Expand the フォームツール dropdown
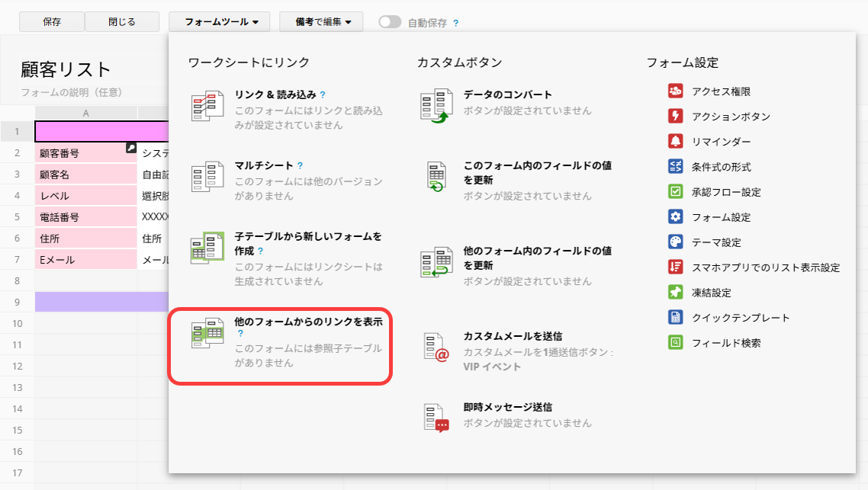The width and height of the screenshot is (868, 490). pos(220,22)
